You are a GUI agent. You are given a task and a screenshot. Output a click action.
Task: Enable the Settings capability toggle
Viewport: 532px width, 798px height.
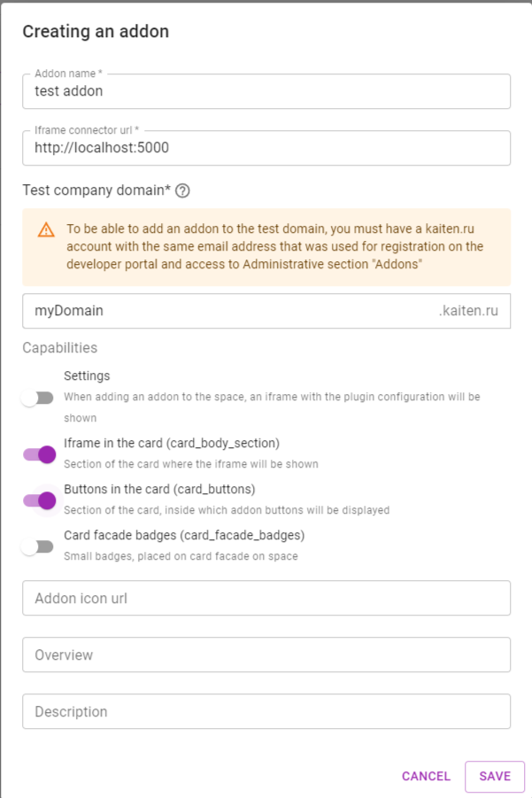tap(38, 397)
